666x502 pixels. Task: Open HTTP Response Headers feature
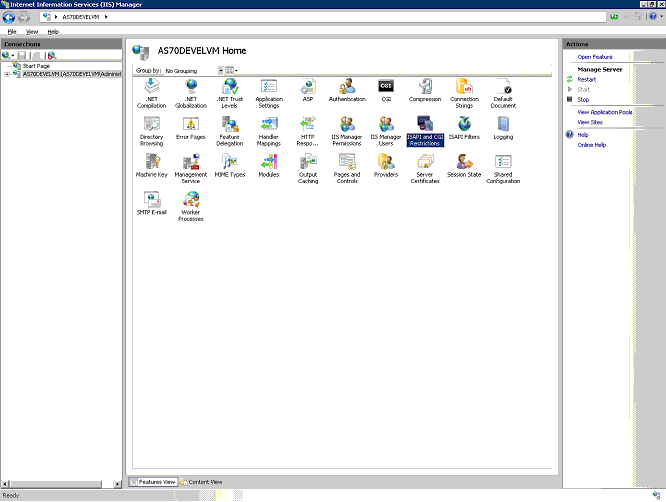[308, 132]
